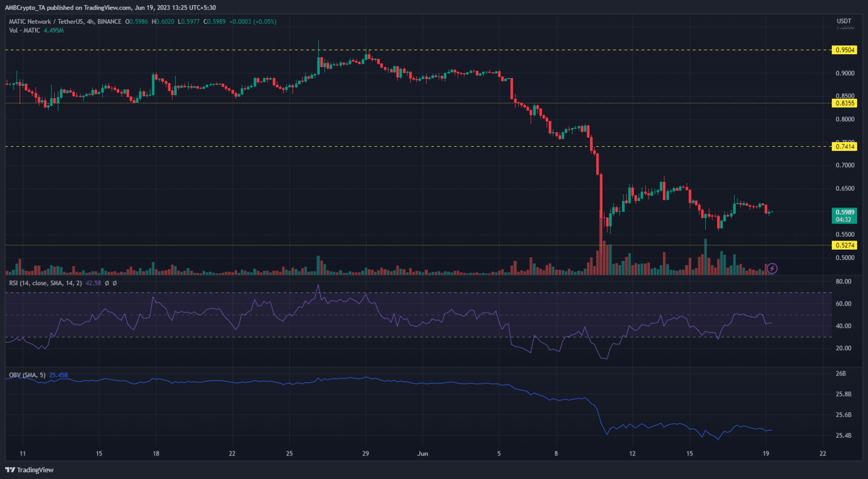Click the 19 date marker on time axis

[766, 454]
